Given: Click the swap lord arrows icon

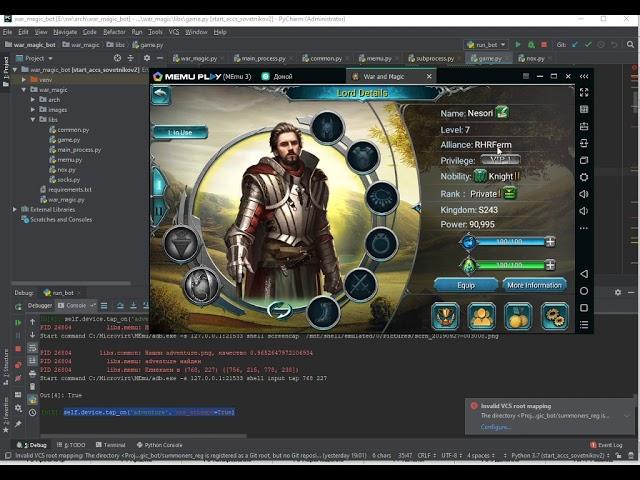Looking at the screenshot, I should pyautogui.click(x=280, y=310).
